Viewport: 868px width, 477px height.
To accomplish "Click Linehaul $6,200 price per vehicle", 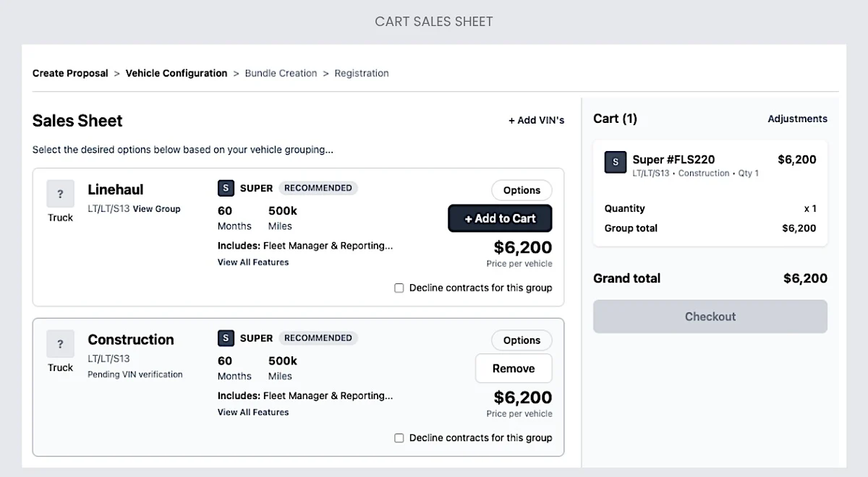I will (x=523, y=248).
